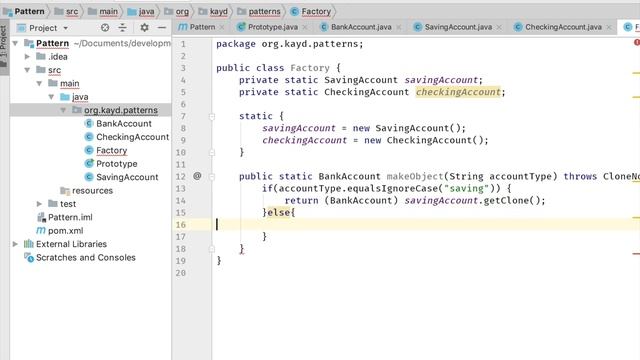Close the CheckingAccount.java tab

click(609, 27)
